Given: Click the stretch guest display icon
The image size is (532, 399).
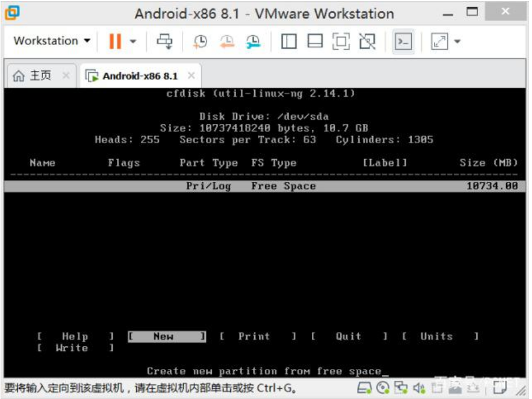Looking at the screenshot, I should tap(440, 41).
